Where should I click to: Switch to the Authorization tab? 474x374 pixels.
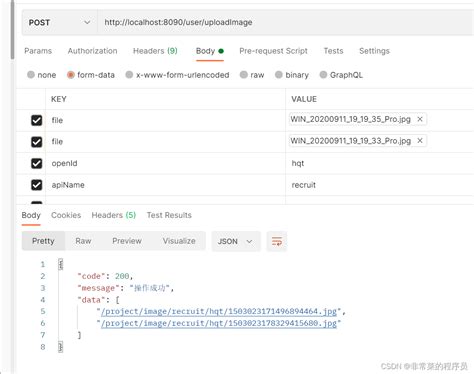pyautogui.click(x=92, y=51)
